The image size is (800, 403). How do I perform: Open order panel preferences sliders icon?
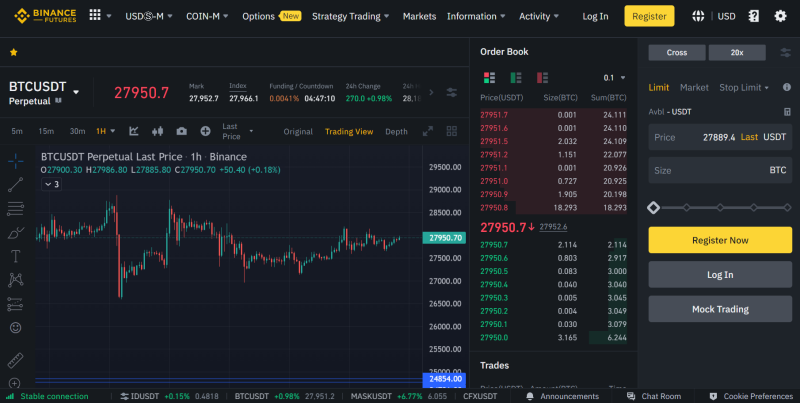pos(786,53)
